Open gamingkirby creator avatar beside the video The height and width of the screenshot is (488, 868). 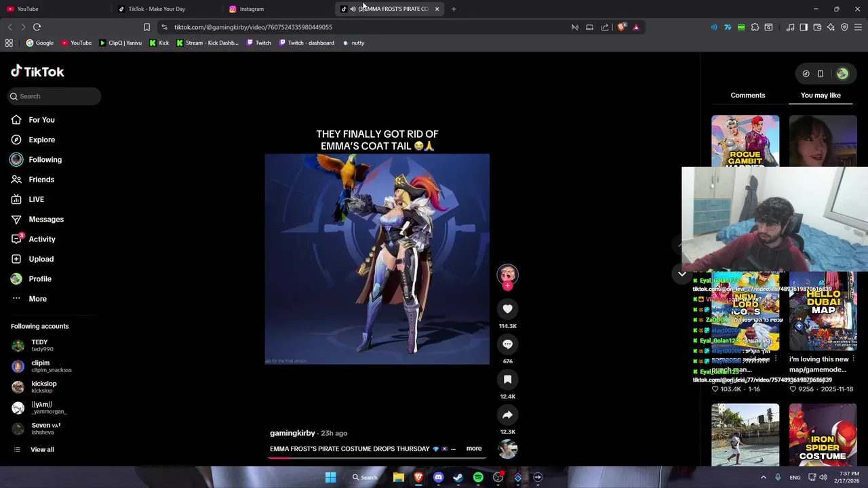click(x=507, y=274)
